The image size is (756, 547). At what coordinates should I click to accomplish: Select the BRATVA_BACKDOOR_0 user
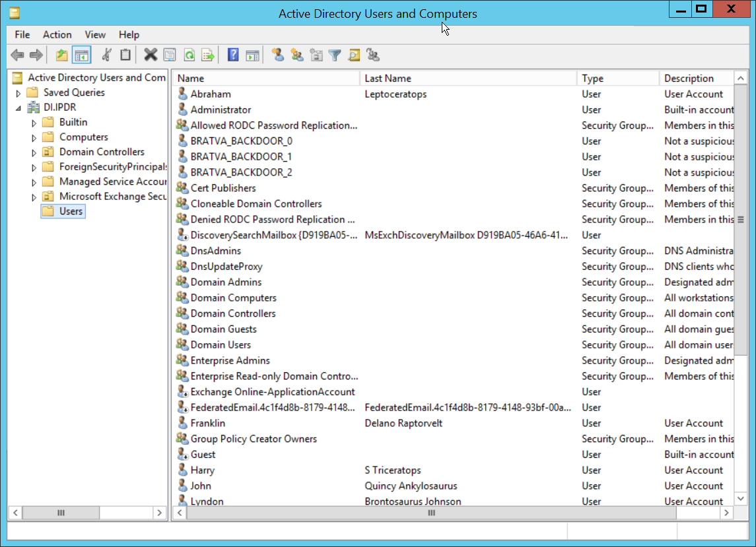coord(241,141)
